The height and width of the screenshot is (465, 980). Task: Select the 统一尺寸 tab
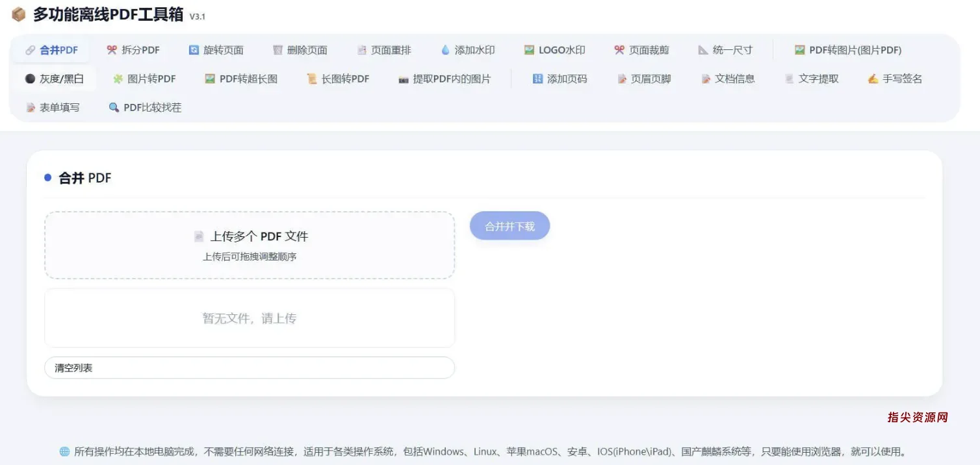[726, 50]
